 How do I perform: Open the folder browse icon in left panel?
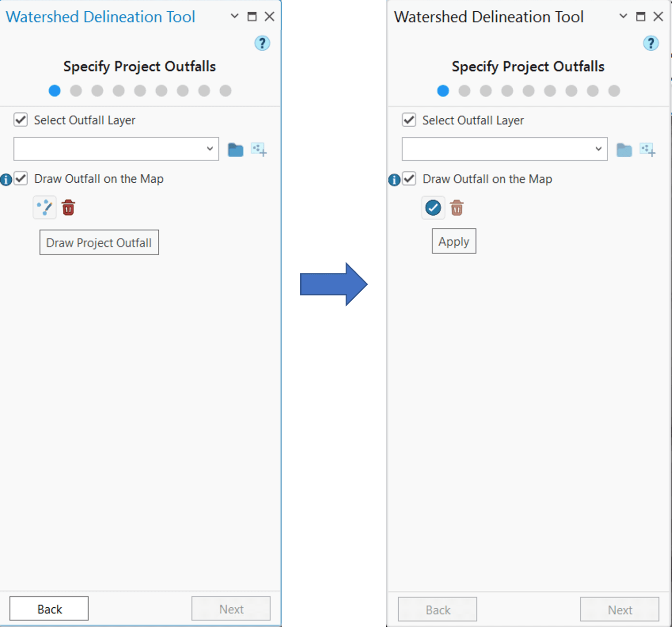[235, 150]
